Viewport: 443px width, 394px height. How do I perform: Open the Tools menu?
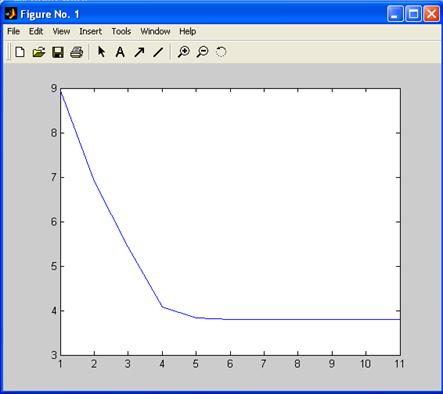(121, 31)
